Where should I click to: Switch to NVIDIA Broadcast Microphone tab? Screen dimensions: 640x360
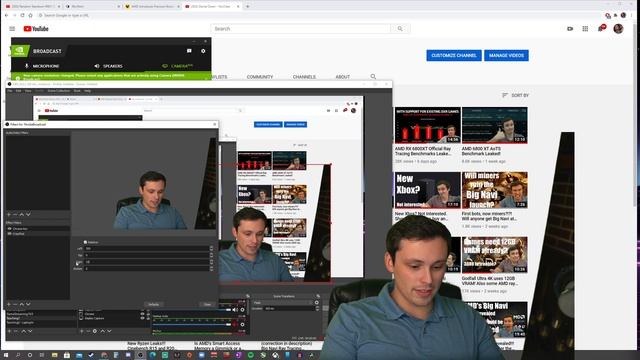tap(42, 66)
